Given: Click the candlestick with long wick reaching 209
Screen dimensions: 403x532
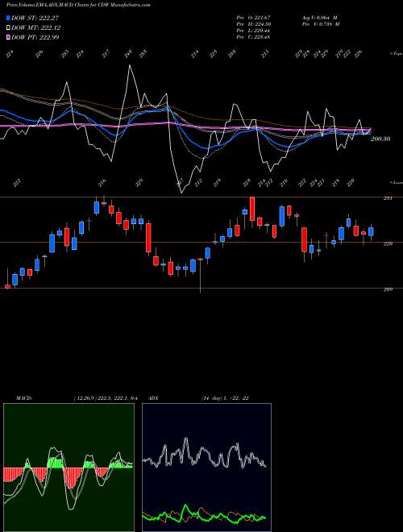Looking at the screenshot, I should (x=201, y=276).
